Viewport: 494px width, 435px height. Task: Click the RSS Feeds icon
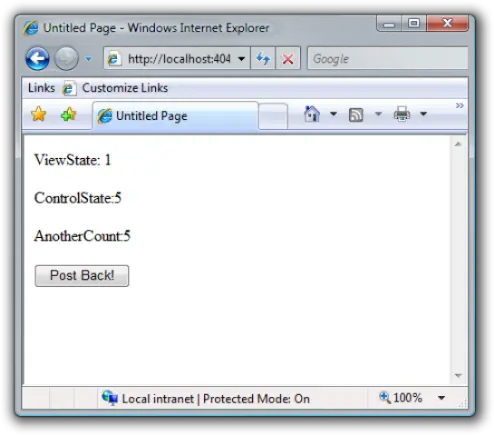[x=356, y=115]
